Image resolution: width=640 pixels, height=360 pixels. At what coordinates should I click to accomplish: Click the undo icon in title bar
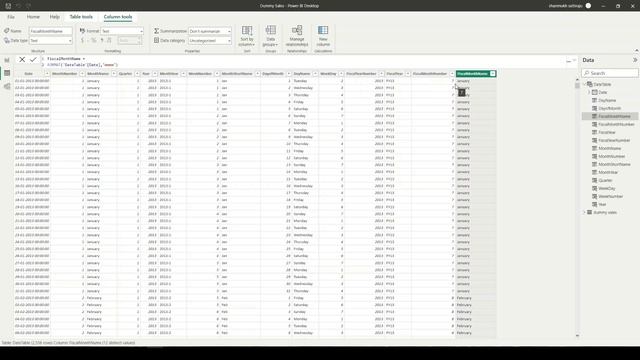(x=18, y=6)
